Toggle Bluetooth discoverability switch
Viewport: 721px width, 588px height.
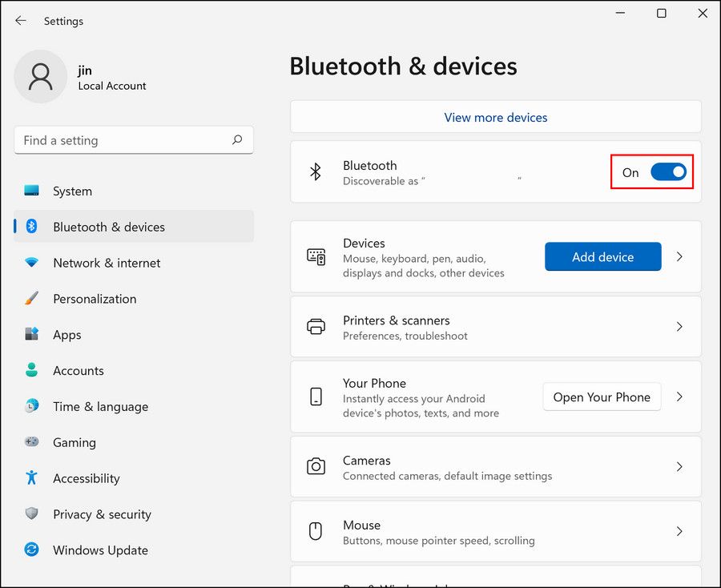click(x=669, y=172)
